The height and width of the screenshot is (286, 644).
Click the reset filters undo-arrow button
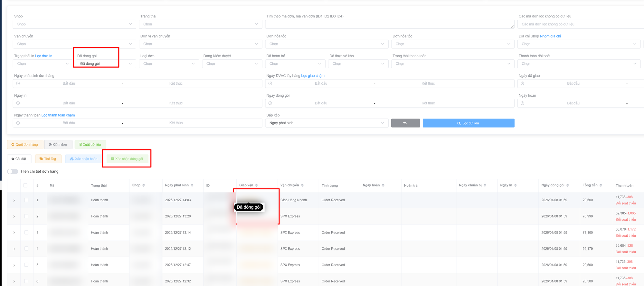click(405, 123)
